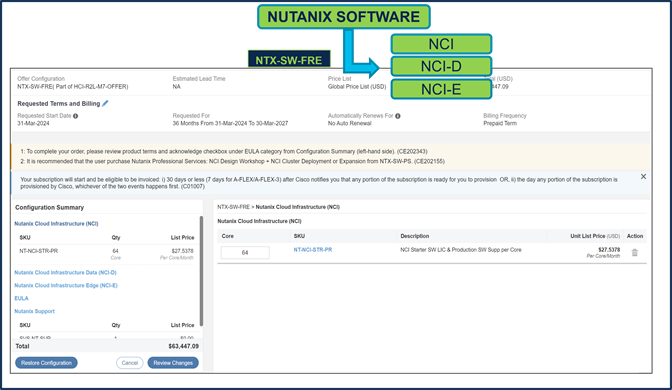Open Nutanix Cloud Infrastructure (NCI) category in summary
This screenshot has height=390, width=672.
56,224
